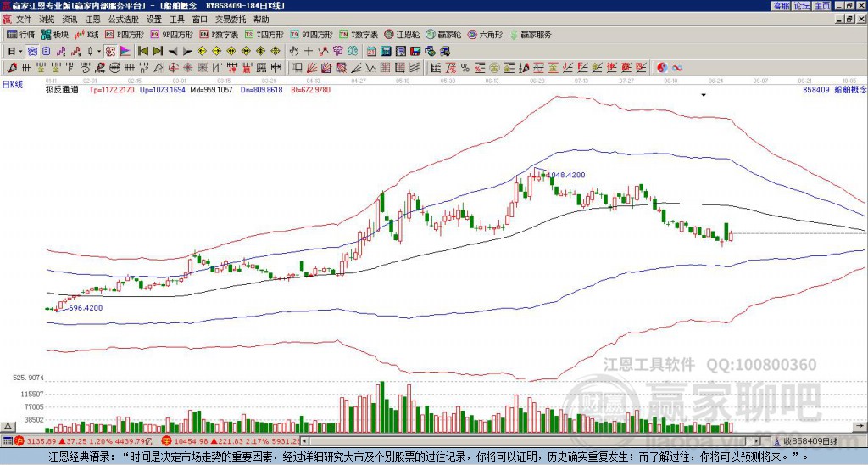Image resolution: width=868 pixels, height=465 pixels.
Task: Click the 板块 toolbar button
Action: (x=54, y=34)
